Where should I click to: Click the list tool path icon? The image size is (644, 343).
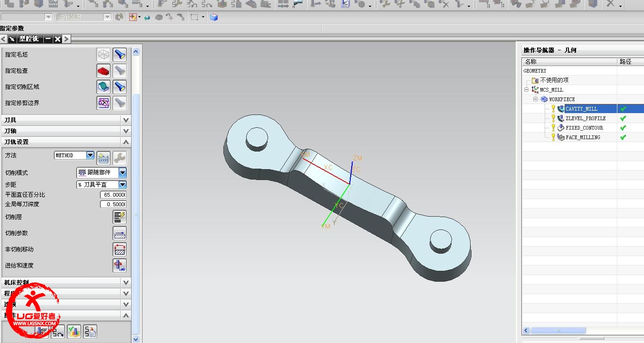[90, 332]
